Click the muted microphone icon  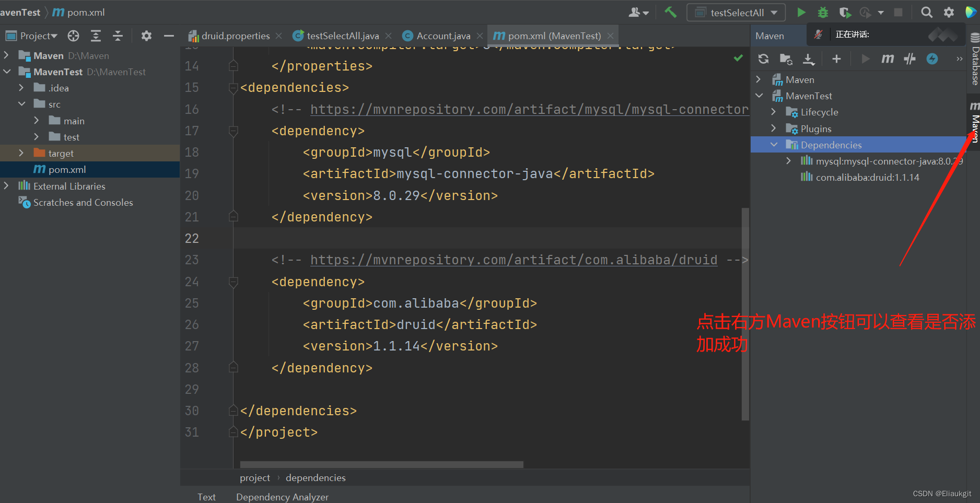(x=819, y=34)
